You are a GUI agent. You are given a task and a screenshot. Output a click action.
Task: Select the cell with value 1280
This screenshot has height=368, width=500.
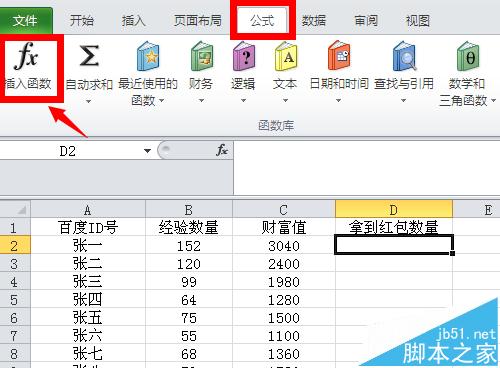[284, 300]
